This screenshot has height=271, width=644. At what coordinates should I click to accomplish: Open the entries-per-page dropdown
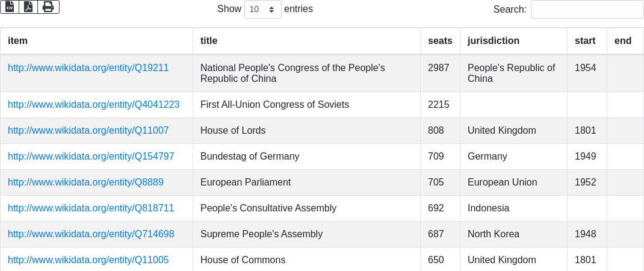click(262, 10)
